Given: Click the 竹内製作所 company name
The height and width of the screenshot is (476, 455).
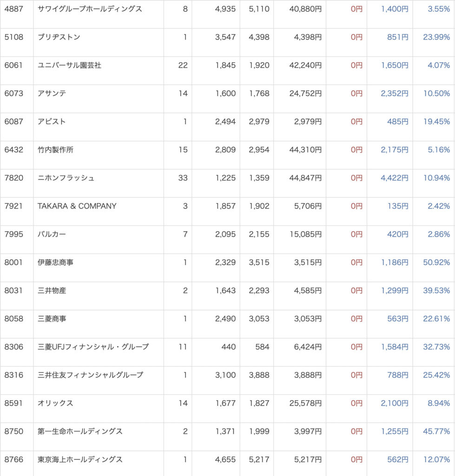Looking at the screenshot, I should point(56,150).
